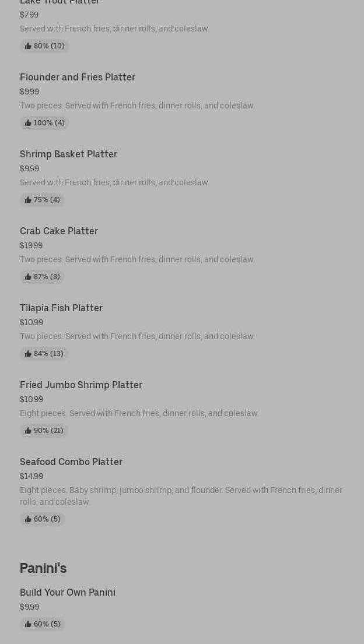Open Tilapia Fish Platter details
Image resolution: width=364 pixels, height=644 pixels.
click(x=61, y=308)
